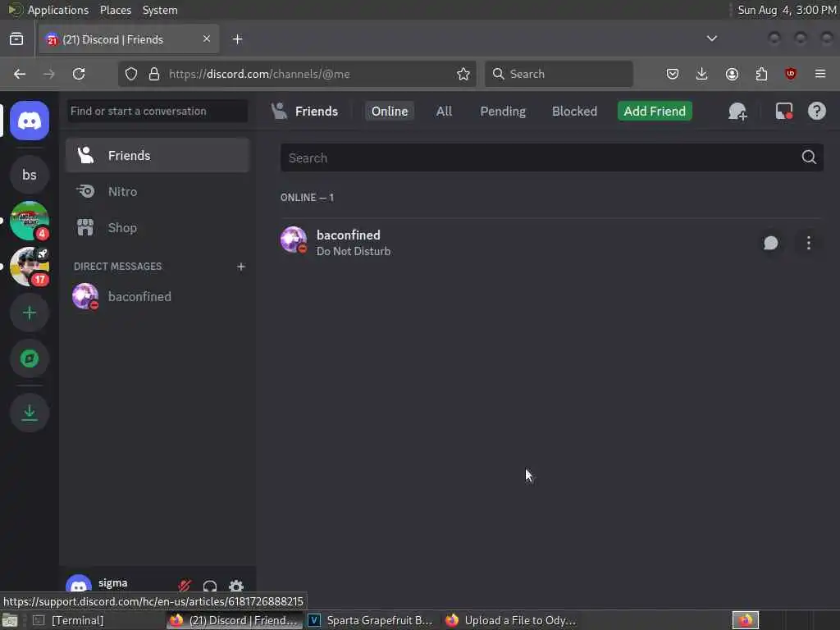This screenshot has width=840, height=630.
Task: Reload the Discord page
Action: coord(79,74)
